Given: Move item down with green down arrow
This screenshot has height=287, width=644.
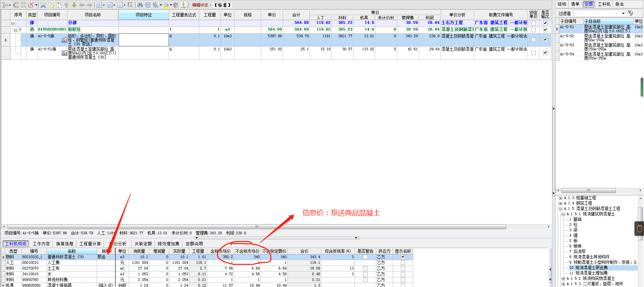Looking at the screenshot, I should pyautogui.click(x=74, y=5).
